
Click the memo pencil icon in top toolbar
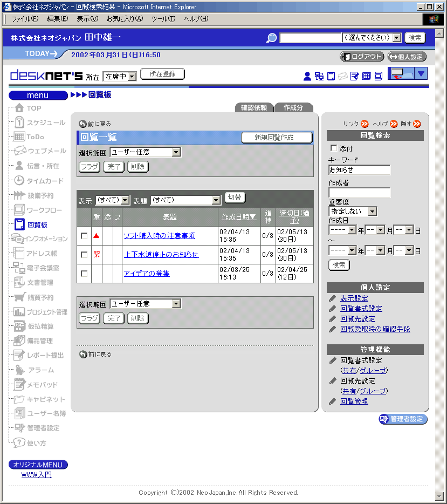tap(354, 76)
